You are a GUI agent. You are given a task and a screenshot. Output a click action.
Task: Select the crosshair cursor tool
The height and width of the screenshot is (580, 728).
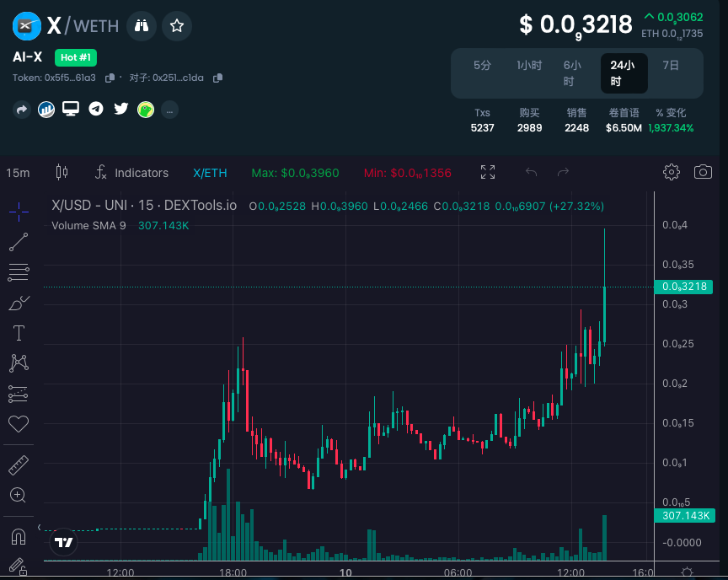tap(19, 212)
